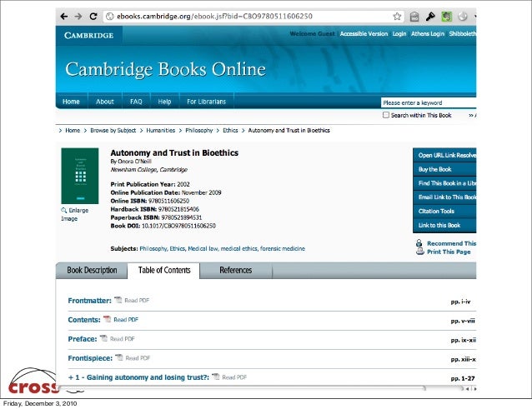This screenshot has width=532, height=409.
Task: Click the Home breadcrumb link
Action: click(x=73, y=131)
